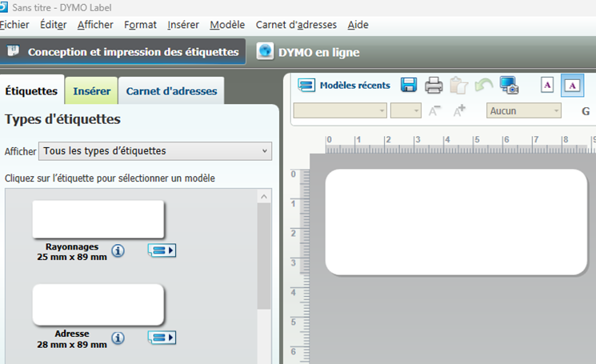The height and width of the screenshot is (364, 596).
Task: Click the Undo arrow icon
Action: pyautogui.click(x=483, y=85)
